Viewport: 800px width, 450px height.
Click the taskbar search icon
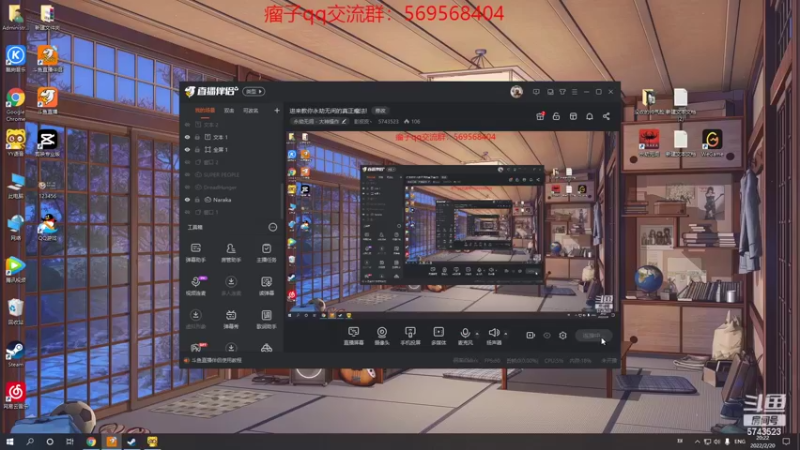[30, 442]
